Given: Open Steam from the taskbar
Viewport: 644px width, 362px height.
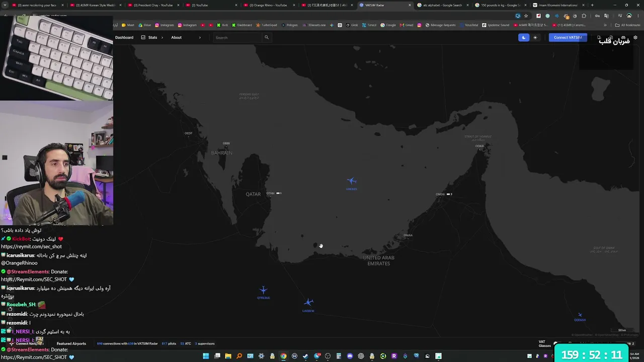Looking at the screenshot, I should coord(305,356).
